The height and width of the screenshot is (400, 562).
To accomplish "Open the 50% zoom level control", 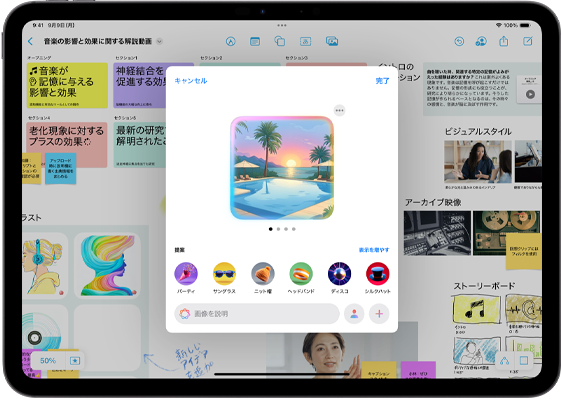I will [48, 361].
